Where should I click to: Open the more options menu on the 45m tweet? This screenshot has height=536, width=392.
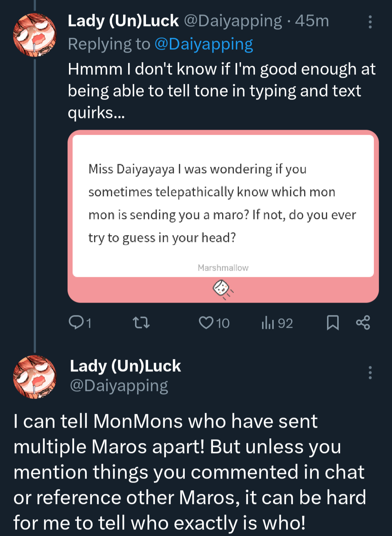tap(370, 22)
